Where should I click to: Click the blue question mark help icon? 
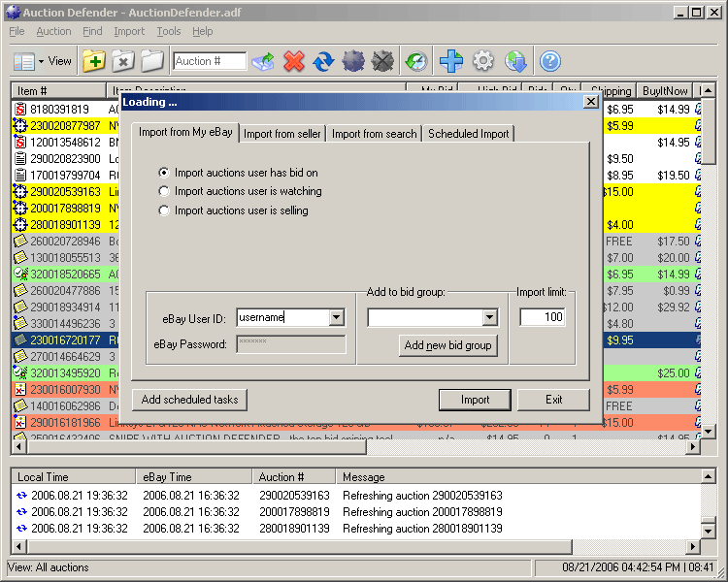[550, 61]
